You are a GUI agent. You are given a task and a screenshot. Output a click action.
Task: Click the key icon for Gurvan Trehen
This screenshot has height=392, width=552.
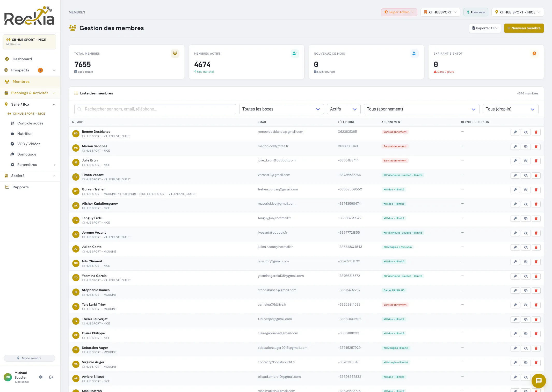515,190
